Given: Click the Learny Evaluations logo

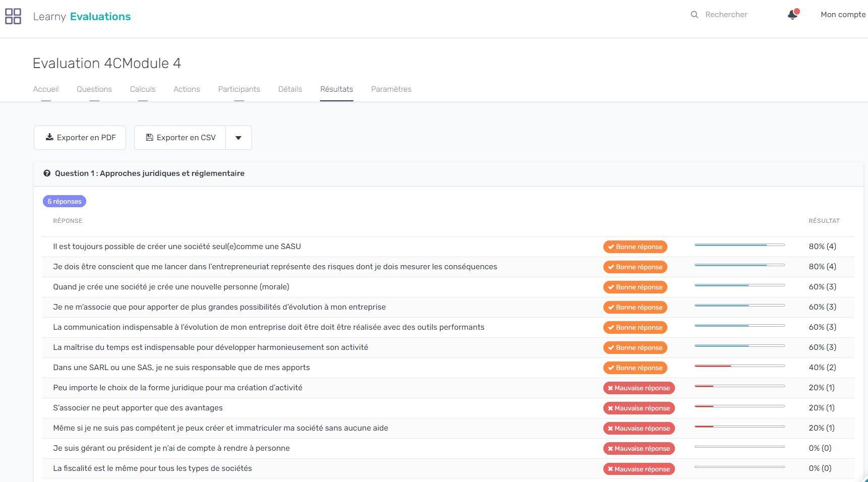Looking at the screenshot, I should point(82,17).
